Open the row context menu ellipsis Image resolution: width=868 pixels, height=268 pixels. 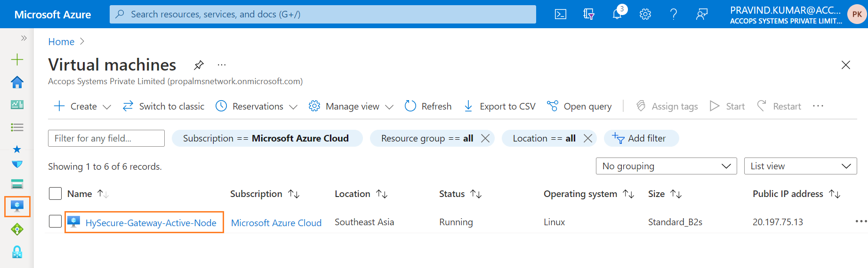coord(861,221)
